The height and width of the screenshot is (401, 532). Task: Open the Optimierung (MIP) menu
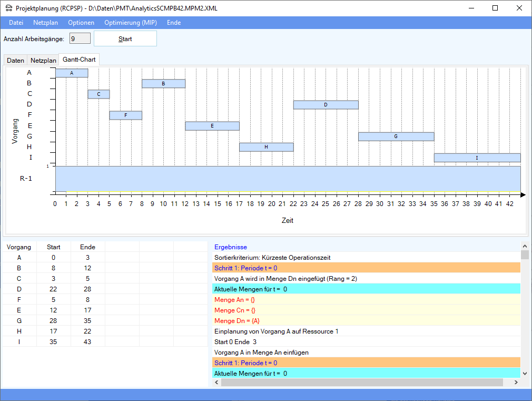130,23
